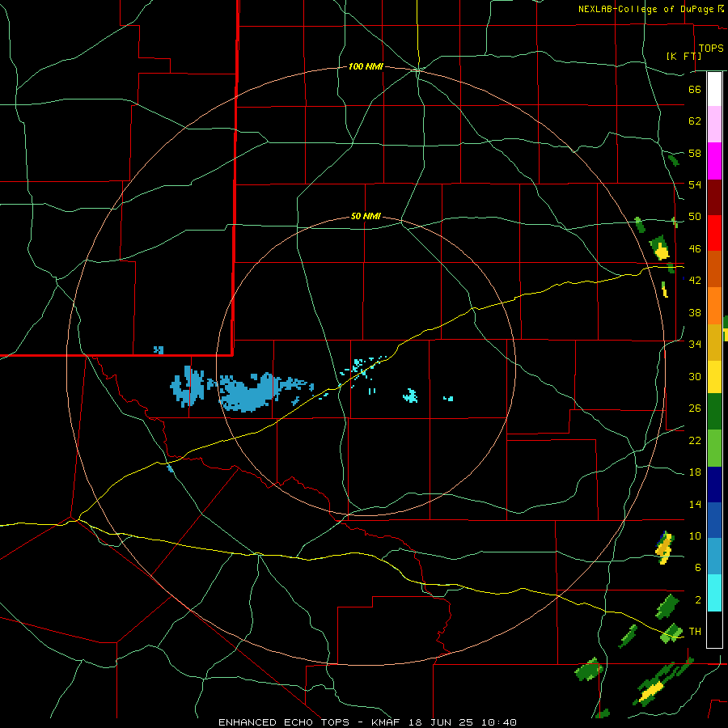
Task: Click legend value 62
Action: [695, 121]
